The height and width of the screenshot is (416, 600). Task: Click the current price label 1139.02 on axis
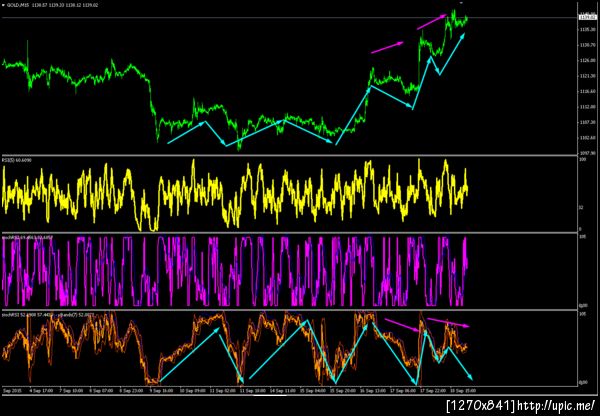(x=589, y=17)
